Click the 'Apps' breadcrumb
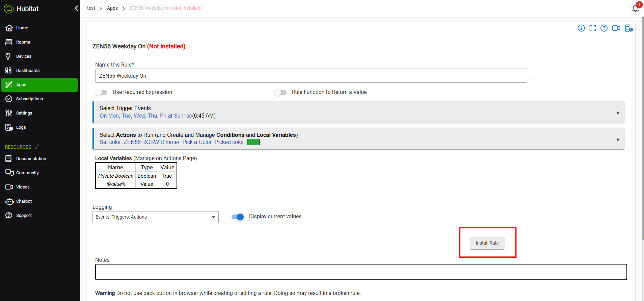Screen dimensions: 644x301 [112, 8]
